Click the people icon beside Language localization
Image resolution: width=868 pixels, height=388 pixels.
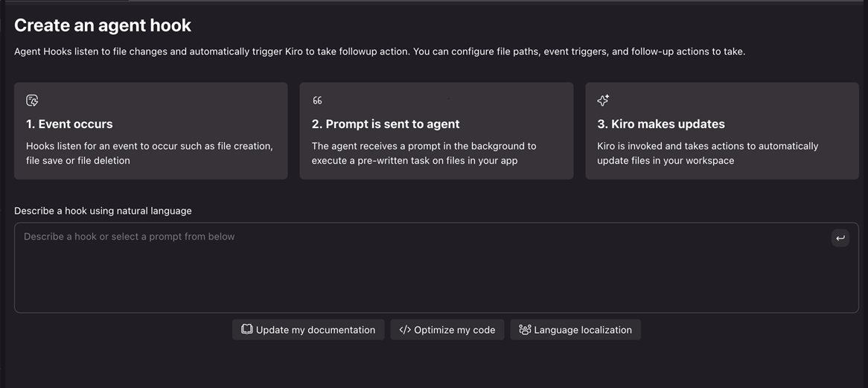pos(525,330)
